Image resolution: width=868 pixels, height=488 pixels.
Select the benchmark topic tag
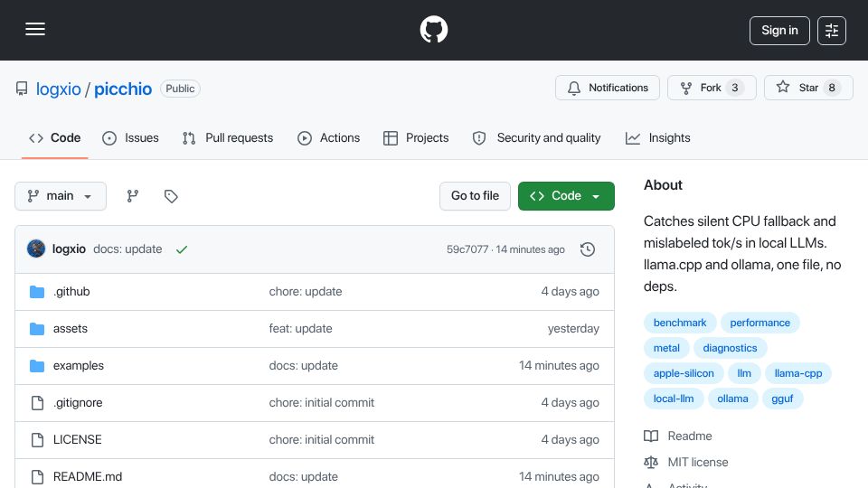[680, 323]
